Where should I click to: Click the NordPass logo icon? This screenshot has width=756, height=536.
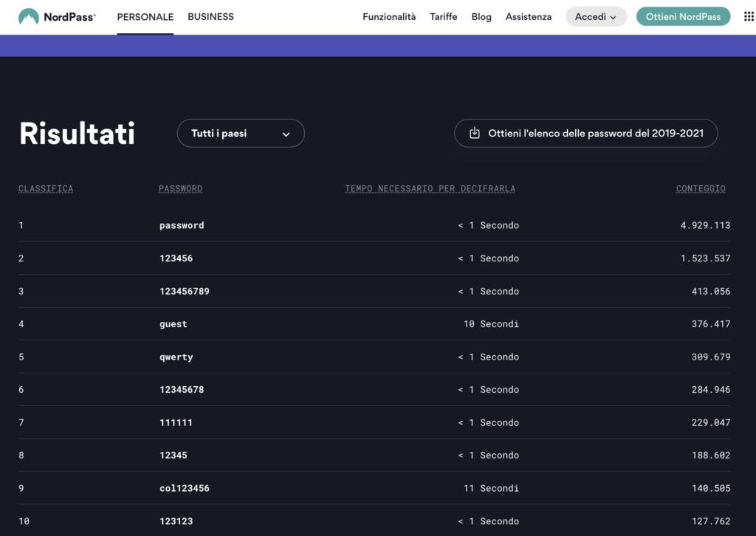(29, 17)
